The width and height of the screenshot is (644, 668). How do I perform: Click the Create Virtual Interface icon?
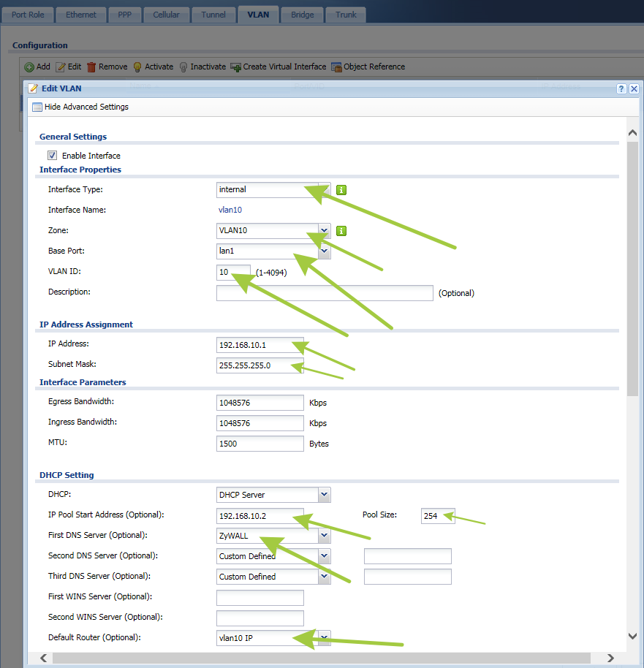(235, 67)
